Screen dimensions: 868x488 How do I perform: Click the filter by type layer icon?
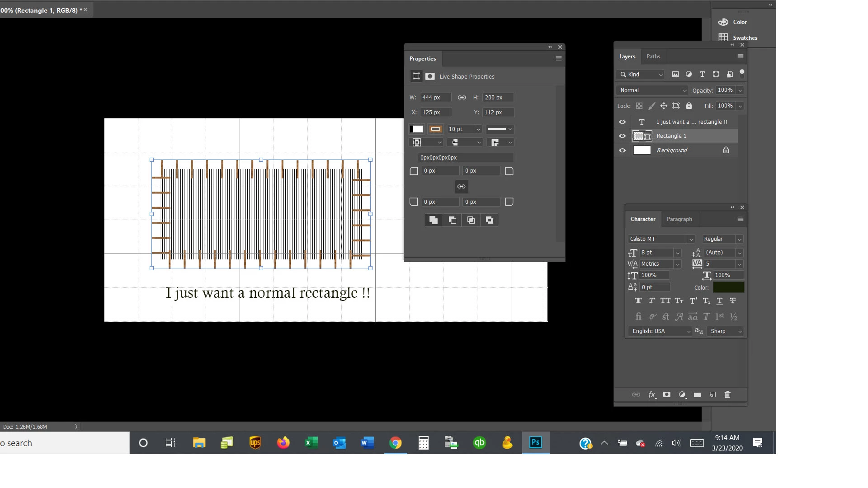point(702,74)
